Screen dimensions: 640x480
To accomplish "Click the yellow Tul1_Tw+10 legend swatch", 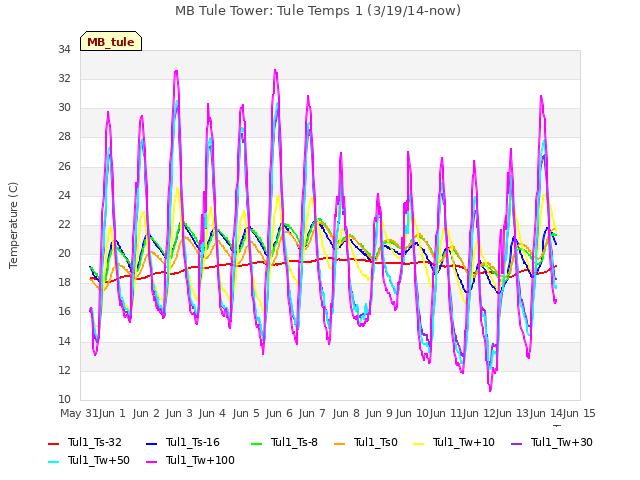I will [x=418, y=443].
